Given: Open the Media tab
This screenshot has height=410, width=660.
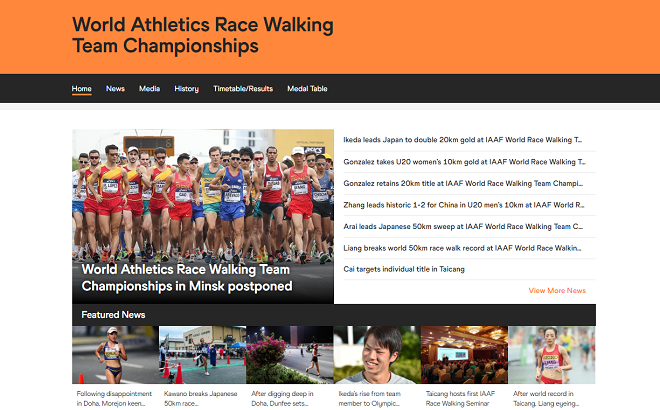Looking at the screenshot, I should pyautogui.click(x=149, y=89).
